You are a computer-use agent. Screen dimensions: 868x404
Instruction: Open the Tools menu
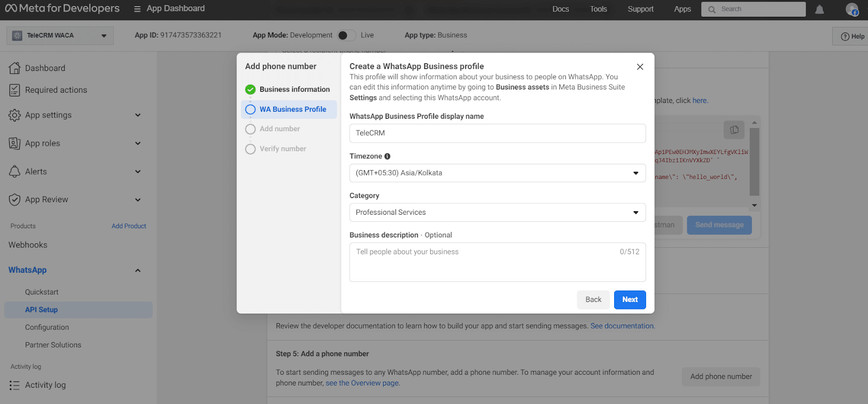(x=598, y=9)
